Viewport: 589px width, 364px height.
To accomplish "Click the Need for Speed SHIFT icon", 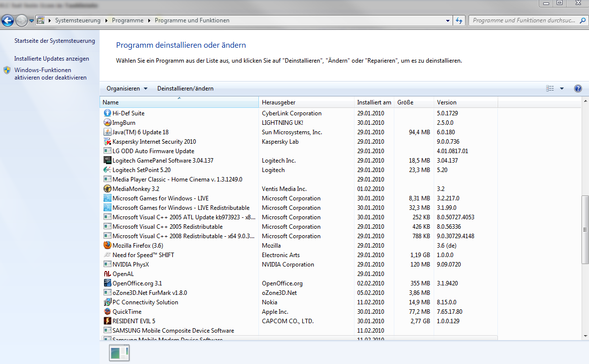I will (108, 255).
